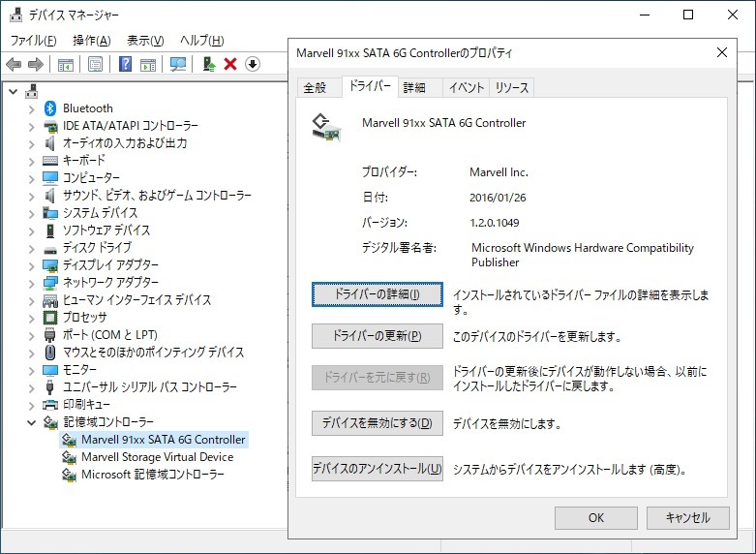This screenshot has width=756, height=554.
Task: Select Microsoft 記憶域コントローラー item
Action: (x=153, y=475)
